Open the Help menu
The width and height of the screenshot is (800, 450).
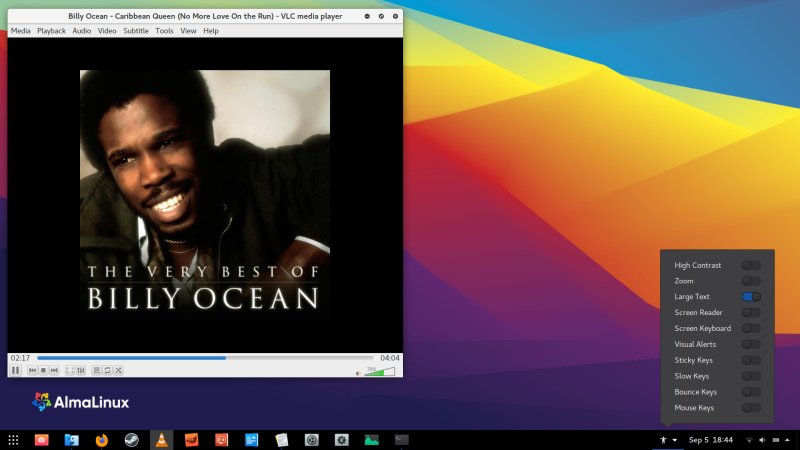coord(211,31)
